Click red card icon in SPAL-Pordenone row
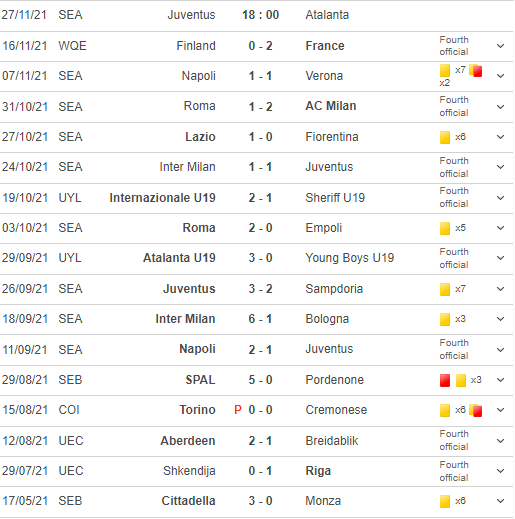The image size is (515, 519). [x=445, y=380]
